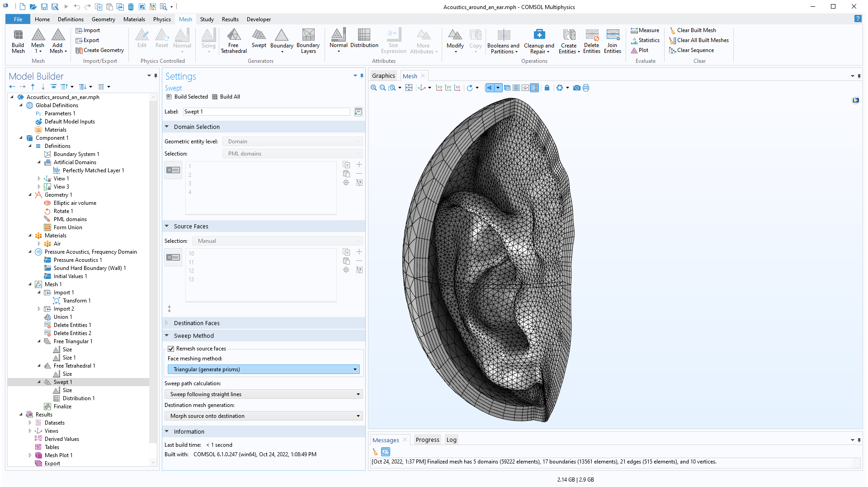Click Delete Entities in the ribbon
The image size is (868, 487).
pos(592,41)
